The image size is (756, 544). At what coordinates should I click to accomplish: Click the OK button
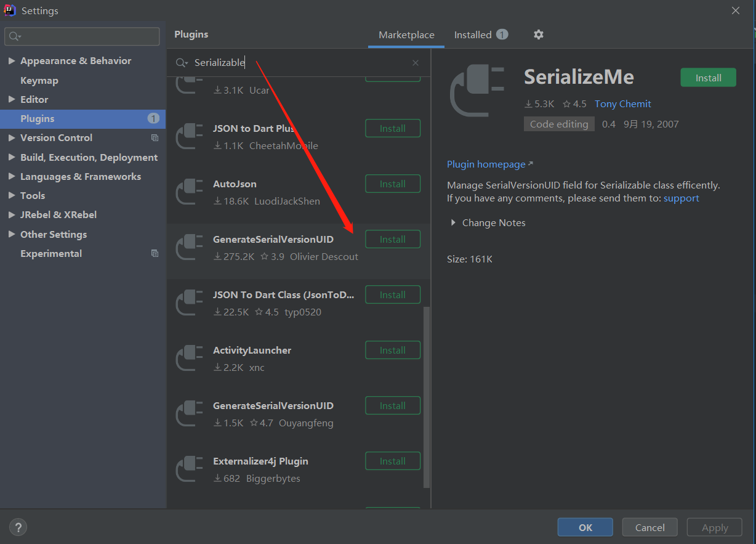pyautogui.click(x=585, y=527)
